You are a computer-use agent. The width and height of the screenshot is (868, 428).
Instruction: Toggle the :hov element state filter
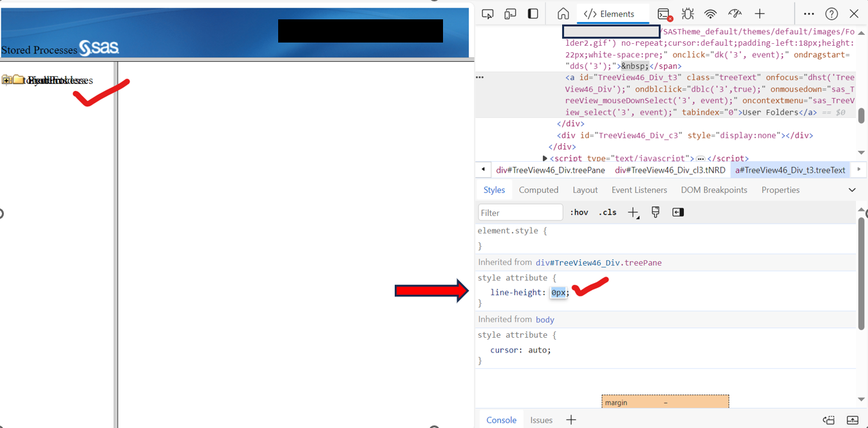click(x=579, y=211)
